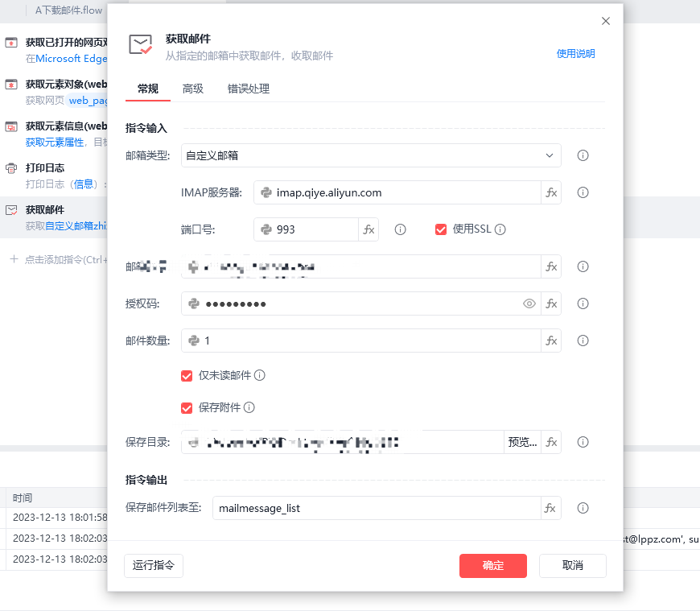The height and width of the screenshot is (611, 700).
Task: Click the fx icon next to 端口号 field
Action: coord(369,229)
